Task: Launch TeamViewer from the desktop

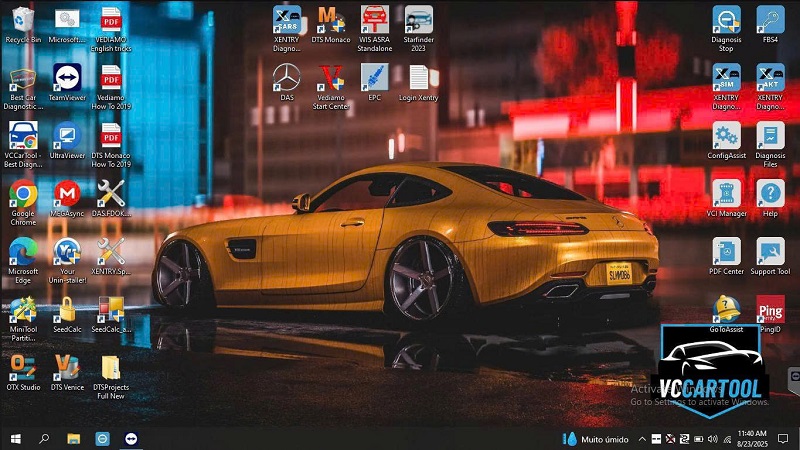Action: coord(67,78)
